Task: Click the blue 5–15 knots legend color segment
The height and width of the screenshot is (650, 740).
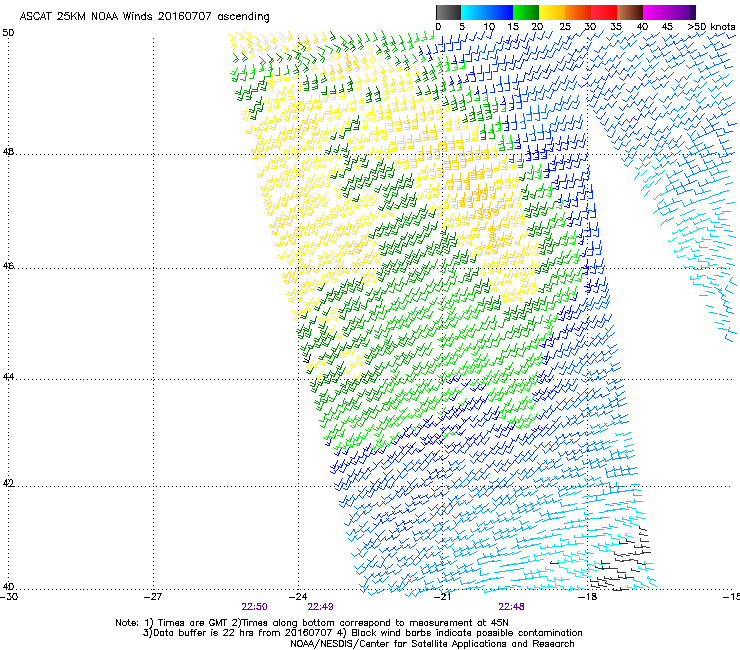Action: (487, 12)
